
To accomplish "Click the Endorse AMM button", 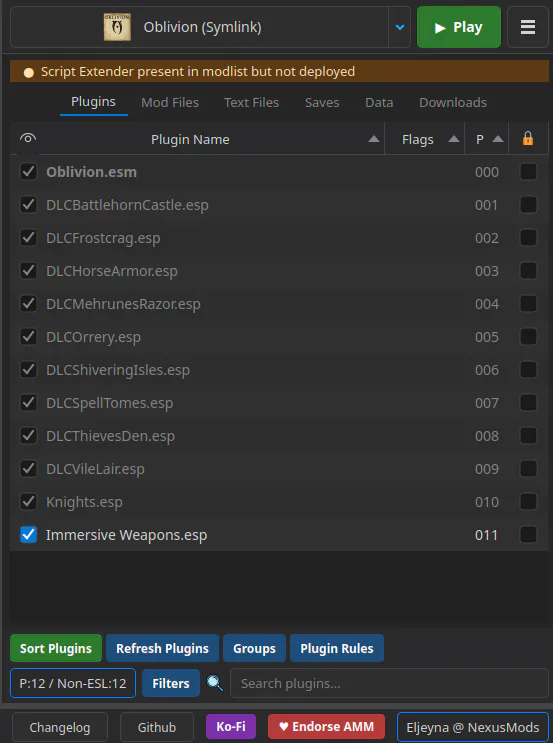I will [326, 726].
